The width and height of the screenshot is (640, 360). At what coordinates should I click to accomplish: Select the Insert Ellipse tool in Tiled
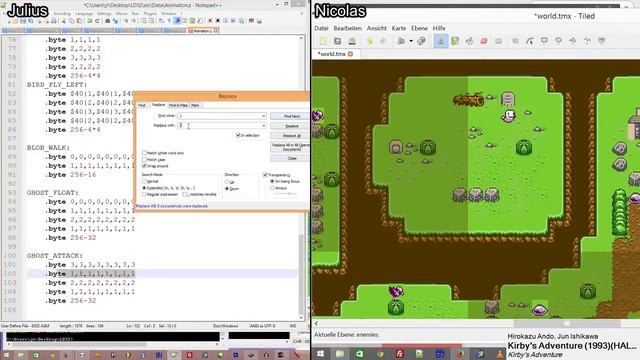click(558, 41)
